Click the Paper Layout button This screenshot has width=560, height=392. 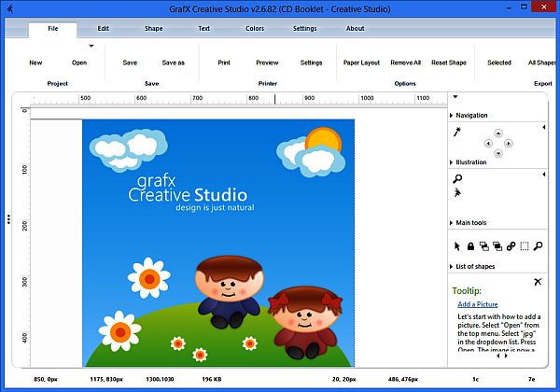click(361, 63)
